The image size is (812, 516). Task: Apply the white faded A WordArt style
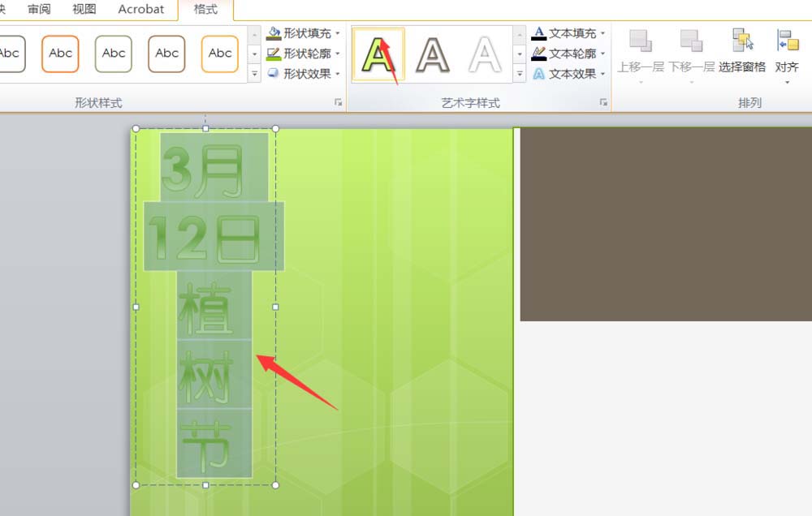(x=485, y=54)
